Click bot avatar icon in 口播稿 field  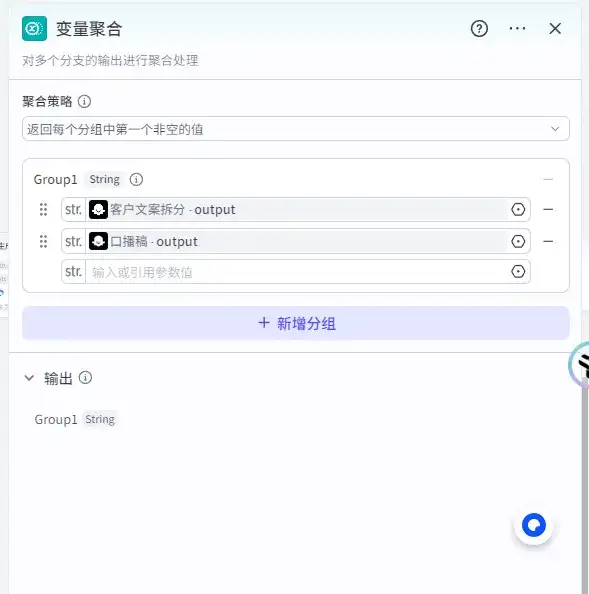click(x=98, y=241)
